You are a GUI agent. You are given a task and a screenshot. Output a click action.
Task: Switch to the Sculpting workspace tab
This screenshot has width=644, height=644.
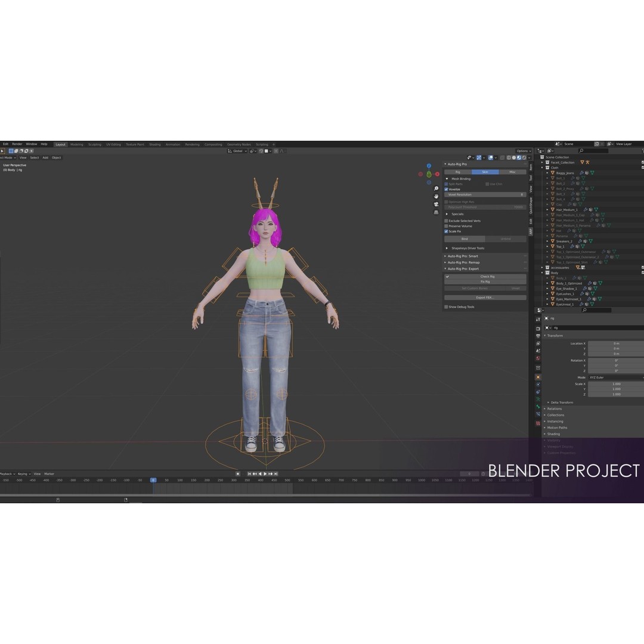[x=94, y=144]
